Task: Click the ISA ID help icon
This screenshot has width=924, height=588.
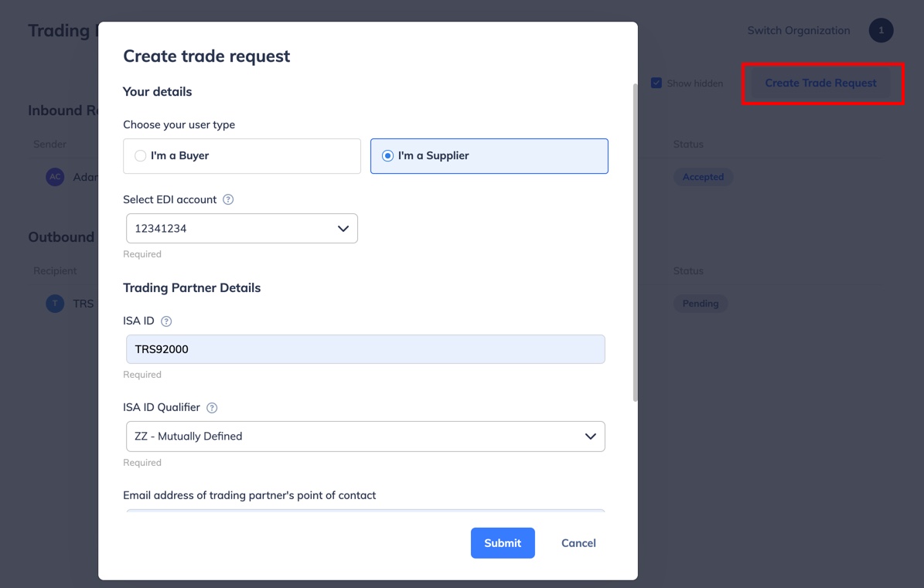Action: [x=166, y=321]
